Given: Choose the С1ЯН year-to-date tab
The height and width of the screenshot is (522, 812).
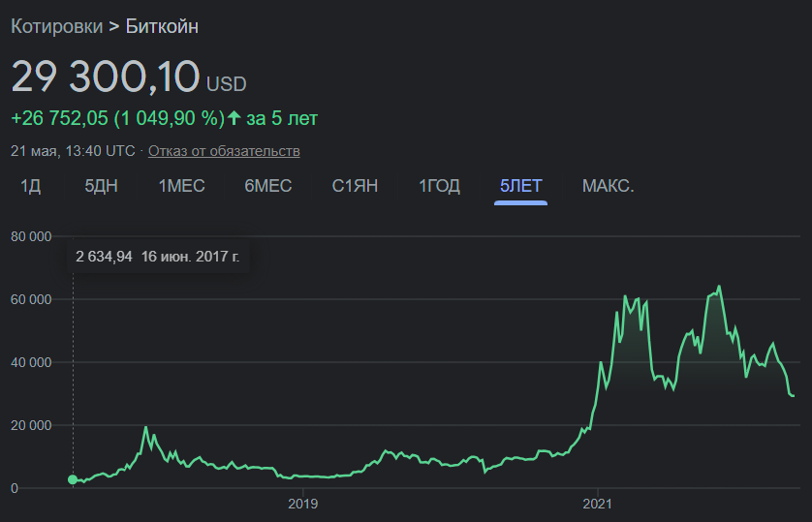Looking at the screenshot, I should (355, 186).
